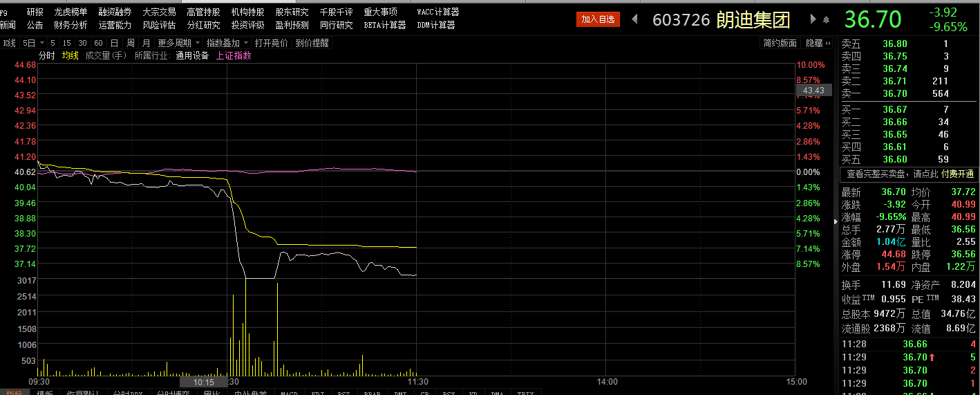Set a 到价提醒 price alert
This screenshot has width=980, height=395.
tap(312, 43)
